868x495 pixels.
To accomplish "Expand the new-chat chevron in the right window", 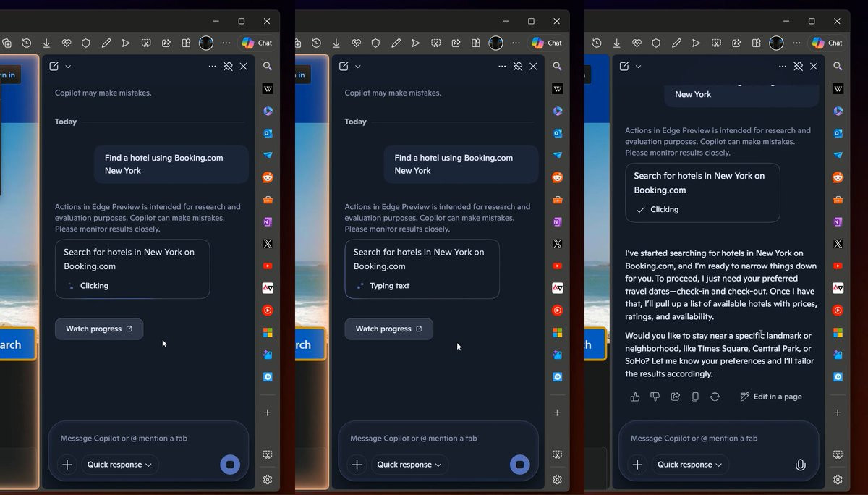I will pyautogui.click(x=638, y=67).
